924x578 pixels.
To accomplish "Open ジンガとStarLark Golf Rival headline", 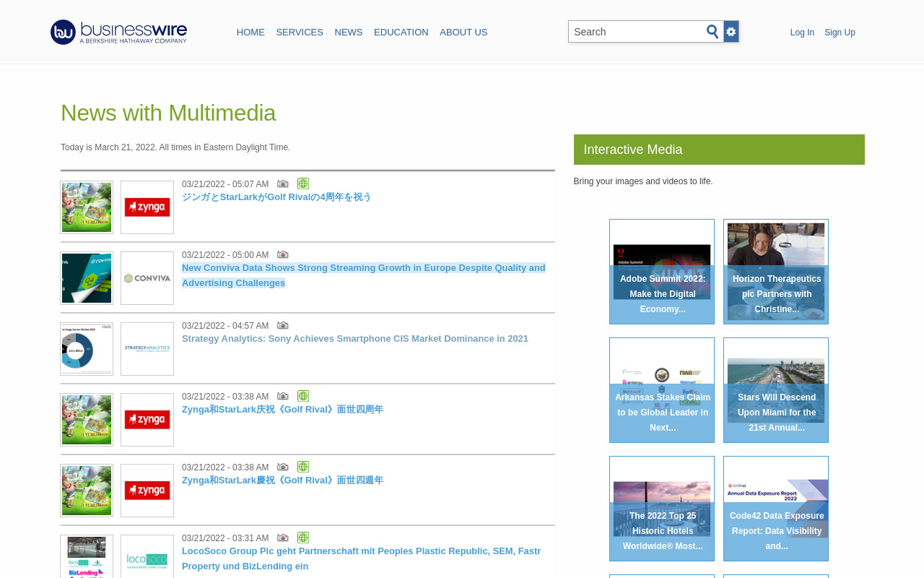I will tap(276, 197).
